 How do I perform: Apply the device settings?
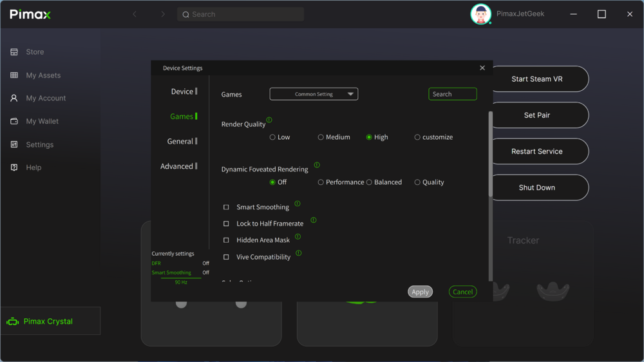tap(420, 292)
